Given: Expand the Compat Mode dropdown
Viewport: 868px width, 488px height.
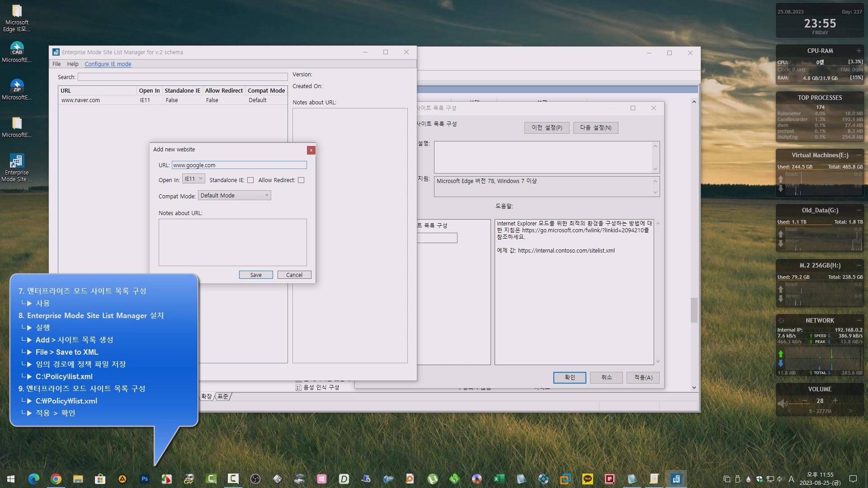Looking at the screenshot, I should (x=234, y=195).
